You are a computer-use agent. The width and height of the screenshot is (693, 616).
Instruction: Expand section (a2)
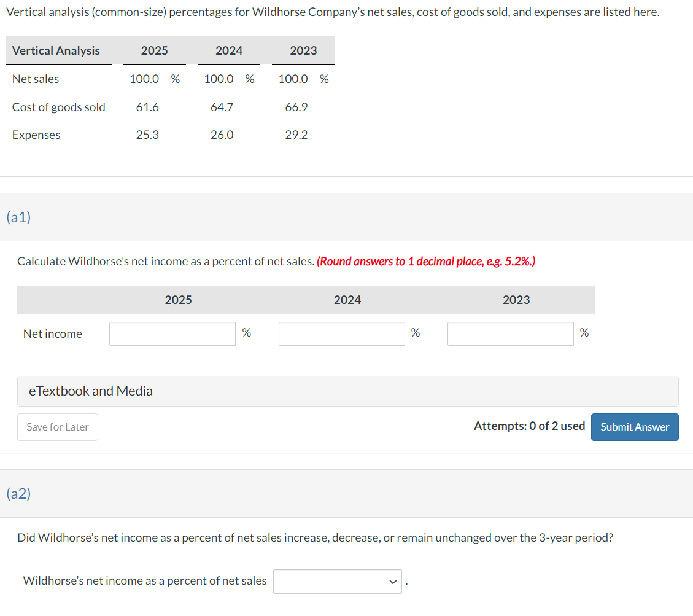click(18, 493)
